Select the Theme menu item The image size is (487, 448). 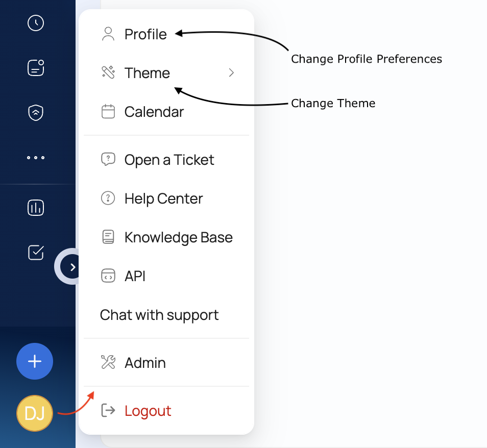tap(147, 73)
